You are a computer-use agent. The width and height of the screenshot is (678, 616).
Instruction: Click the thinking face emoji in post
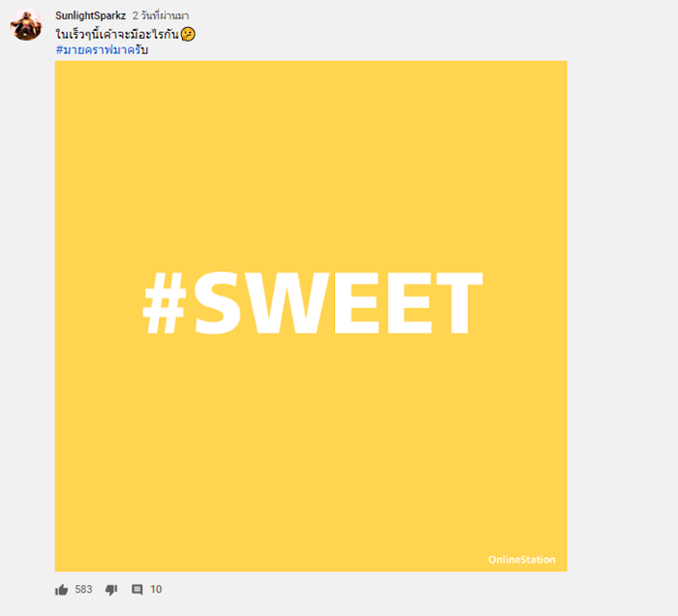coord(188,34)
